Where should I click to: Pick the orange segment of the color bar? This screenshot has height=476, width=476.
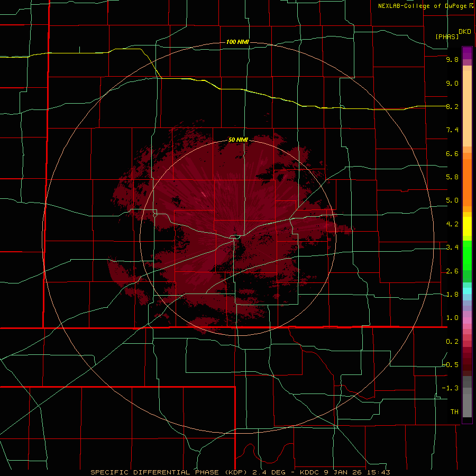467,182
